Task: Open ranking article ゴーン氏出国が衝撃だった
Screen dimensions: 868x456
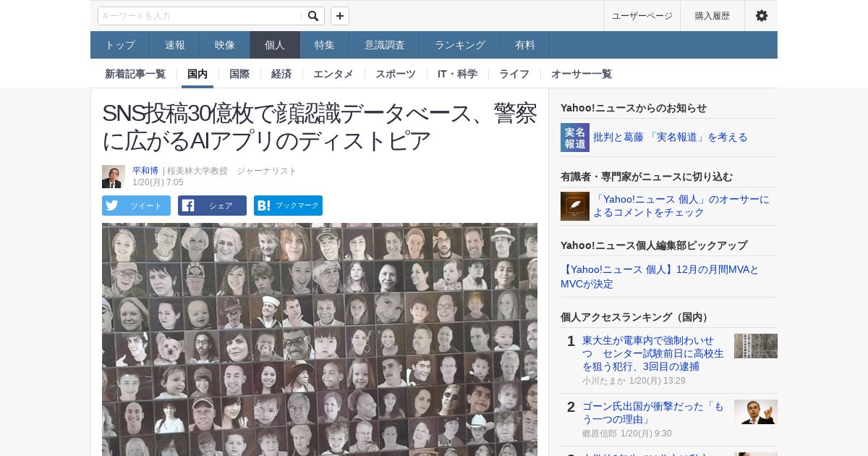Action: (653, 413)
